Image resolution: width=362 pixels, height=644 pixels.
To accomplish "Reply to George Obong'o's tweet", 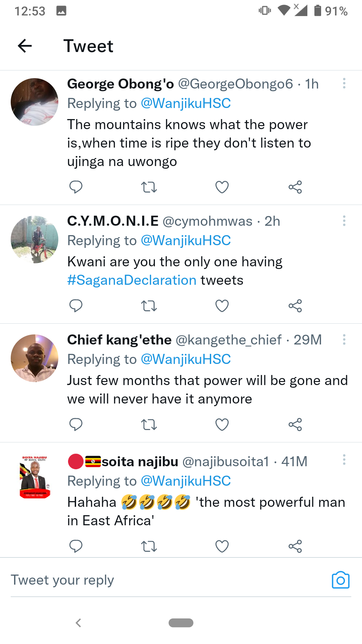I will tap(76, 187).
